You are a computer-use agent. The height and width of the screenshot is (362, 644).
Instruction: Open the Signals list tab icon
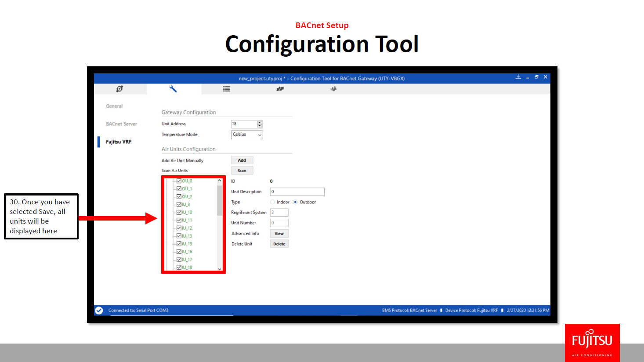[227, 89]
